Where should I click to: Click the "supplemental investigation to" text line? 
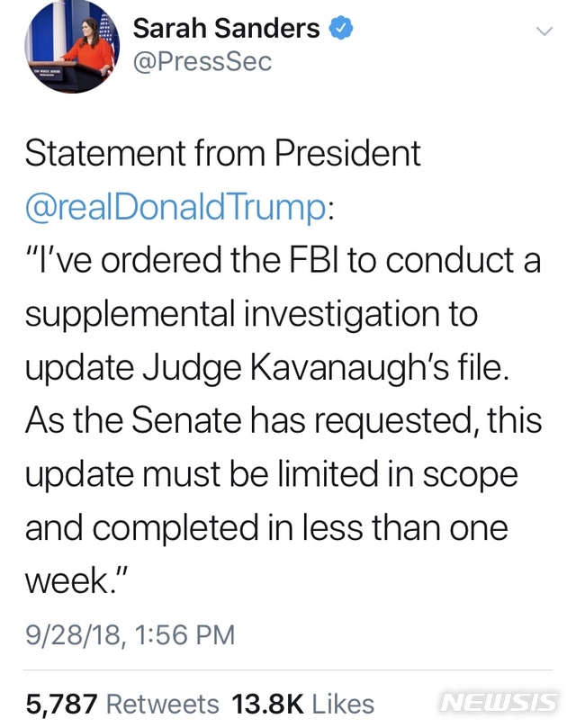click(251, 314)
